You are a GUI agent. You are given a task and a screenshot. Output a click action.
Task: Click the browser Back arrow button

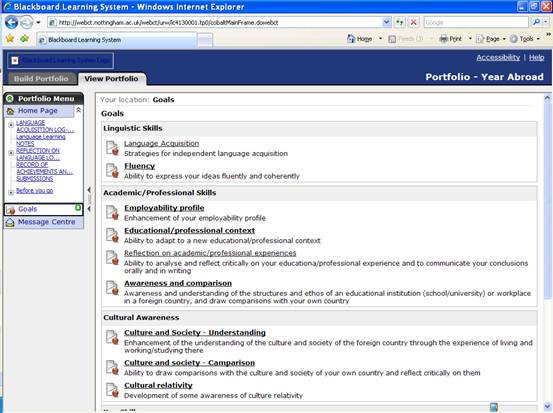point(11,22)
